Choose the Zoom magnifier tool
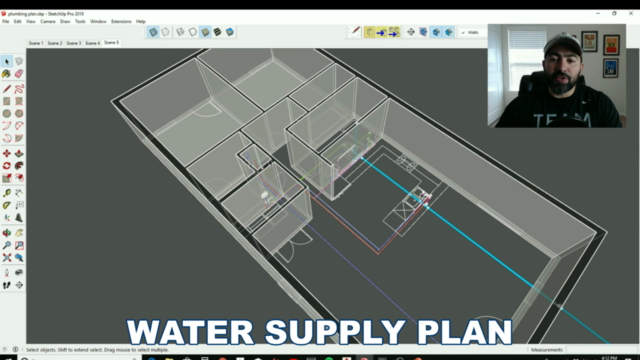 (x=7, y=245)
